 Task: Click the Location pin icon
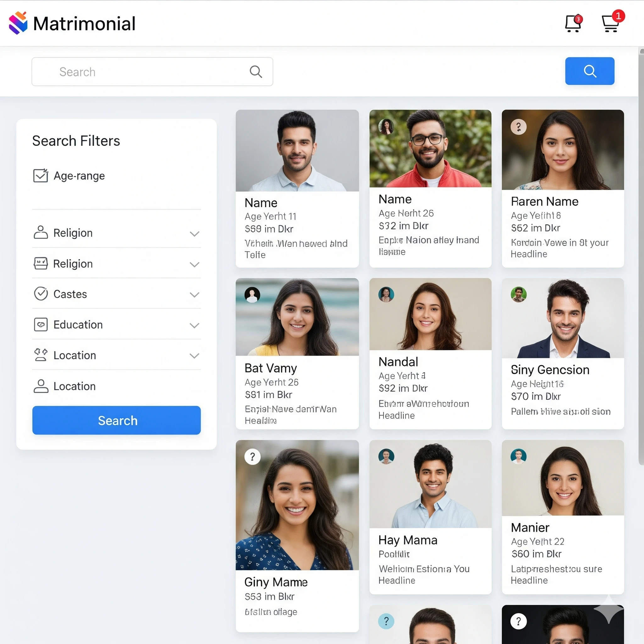(41, 355)
